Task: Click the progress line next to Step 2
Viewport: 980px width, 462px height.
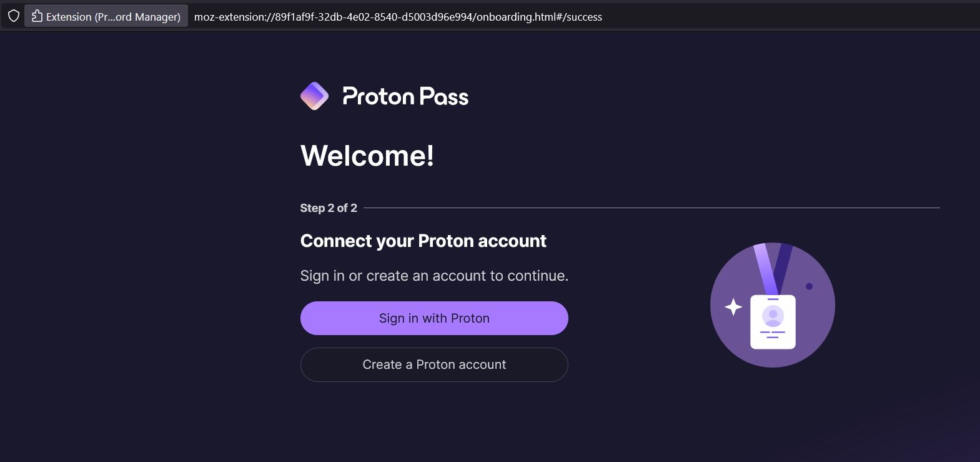Action: (x=625, y=206)
